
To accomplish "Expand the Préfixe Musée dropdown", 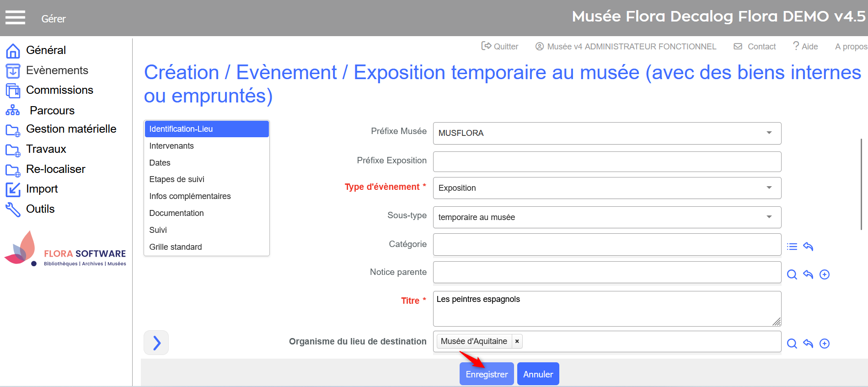I will (769, 133).
